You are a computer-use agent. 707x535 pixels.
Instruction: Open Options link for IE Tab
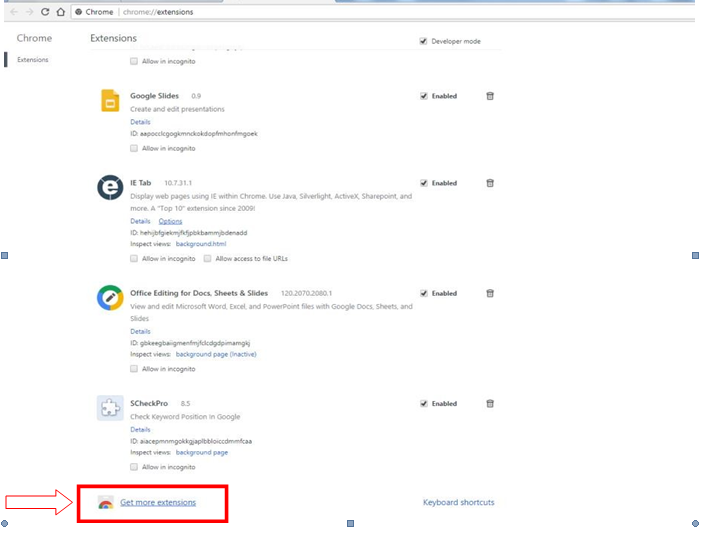[x=170, y=221]
